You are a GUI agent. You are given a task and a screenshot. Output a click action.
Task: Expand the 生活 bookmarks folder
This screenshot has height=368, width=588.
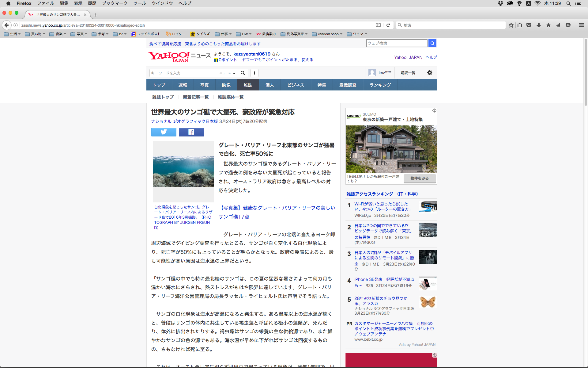coord(12,34)
